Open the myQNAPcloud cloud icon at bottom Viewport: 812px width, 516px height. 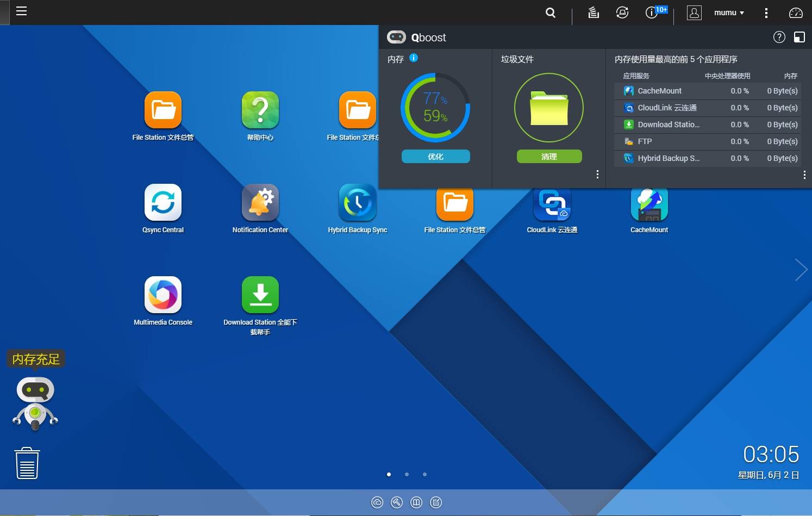click(x=377, y=502)
